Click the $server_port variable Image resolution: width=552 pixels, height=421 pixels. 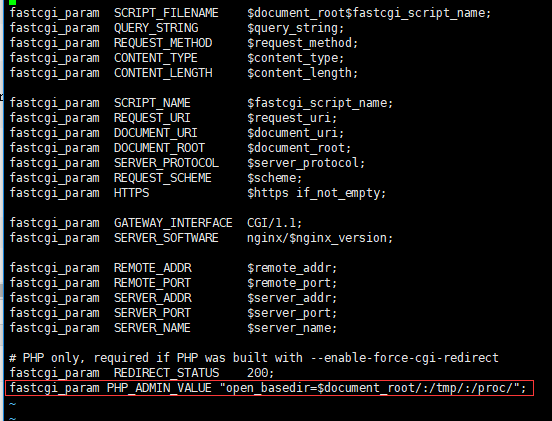click(292, 313)
